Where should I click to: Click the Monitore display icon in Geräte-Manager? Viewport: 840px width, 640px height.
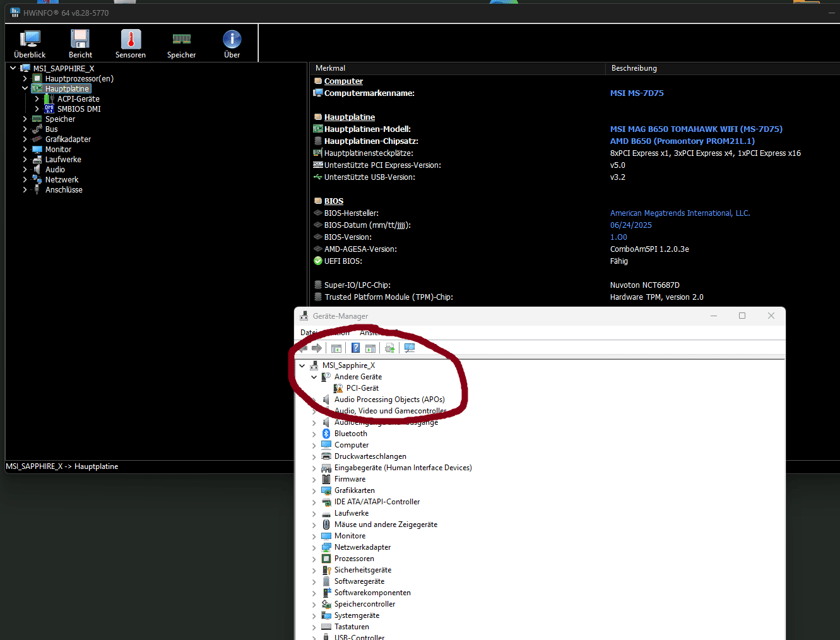coord(326,536)
